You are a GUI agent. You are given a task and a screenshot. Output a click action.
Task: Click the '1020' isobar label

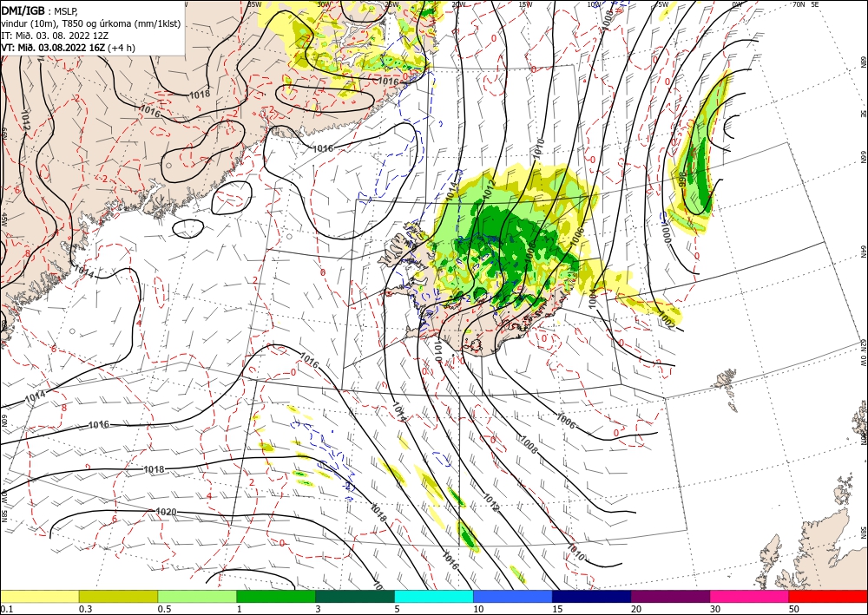coord(166,512)
